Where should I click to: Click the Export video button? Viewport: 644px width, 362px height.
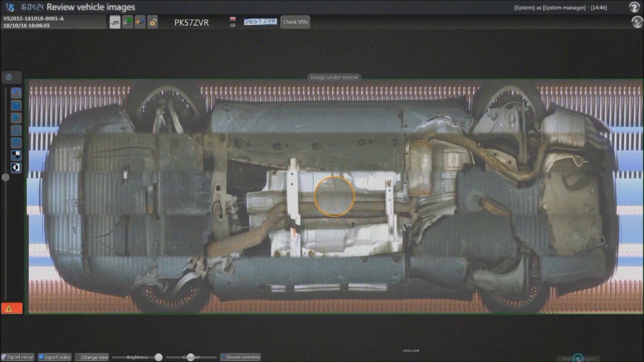(x=54, y=357)
